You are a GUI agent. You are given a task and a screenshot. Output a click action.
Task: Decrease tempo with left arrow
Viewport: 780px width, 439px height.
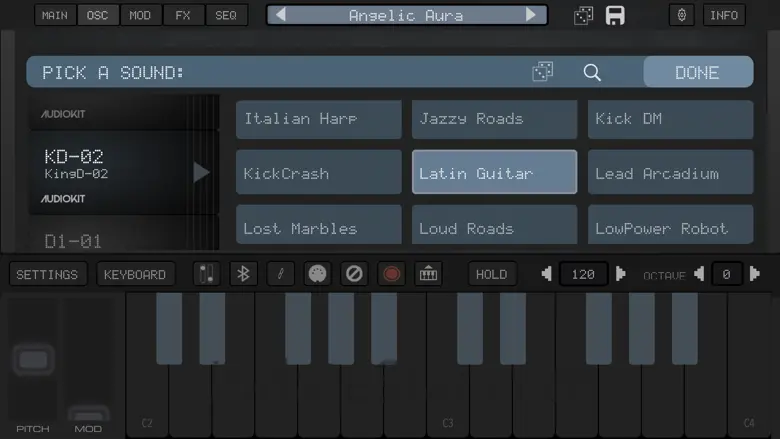click(x=547, y=274)
